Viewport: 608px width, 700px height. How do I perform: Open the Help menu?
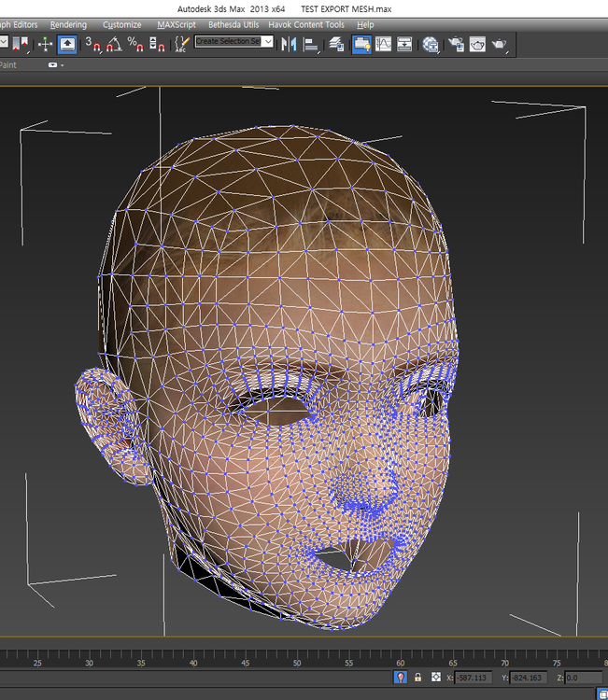click(365, 24)
